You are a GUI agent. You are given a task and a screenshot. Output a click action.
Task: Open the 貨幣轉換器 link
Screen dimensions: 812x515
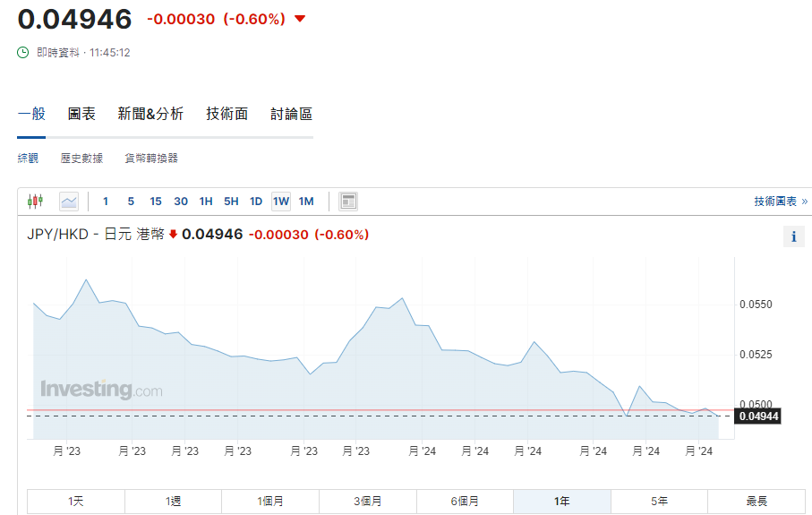151,159
